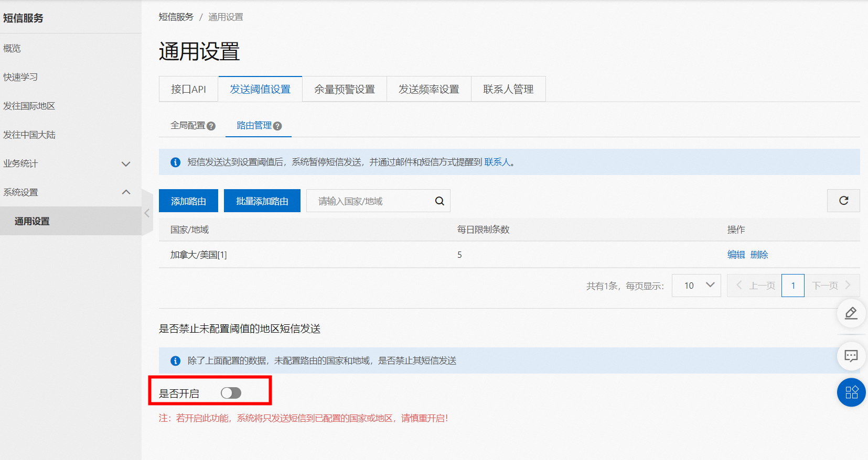The width and height of the screenshot is (868, 460).
Task: Open the edit feedback floating icon
Action: (851, 313)
